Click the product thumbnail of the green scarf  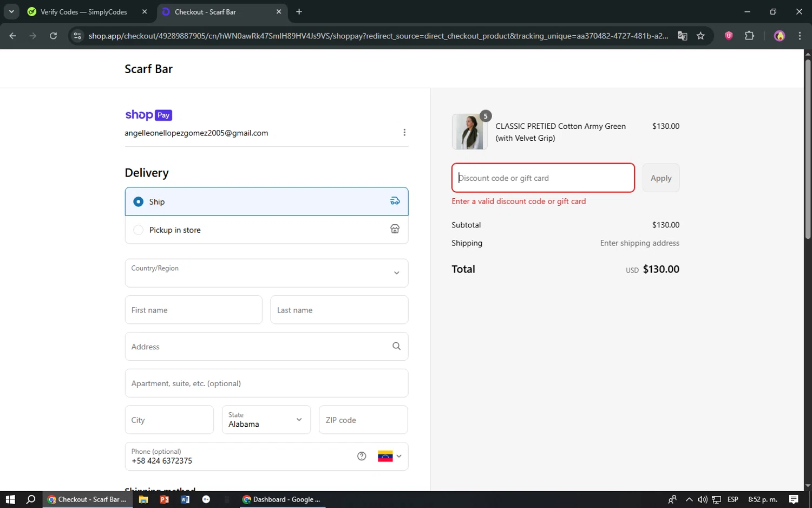pos(469,132)
